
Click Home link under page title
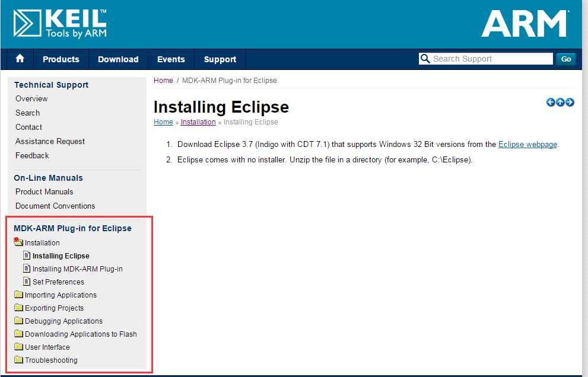point(163,122)
